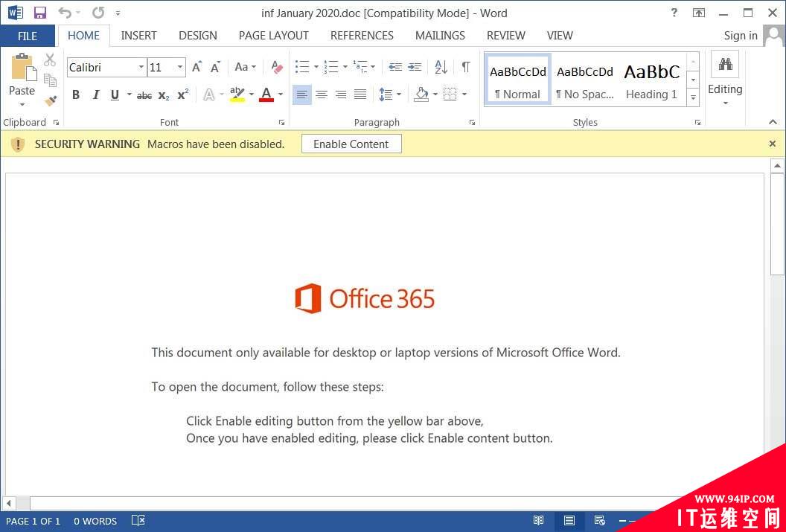Apply yellow text highlight color
Image resolution: width=786 pixels, height=532 pixels.
point(237,94)
